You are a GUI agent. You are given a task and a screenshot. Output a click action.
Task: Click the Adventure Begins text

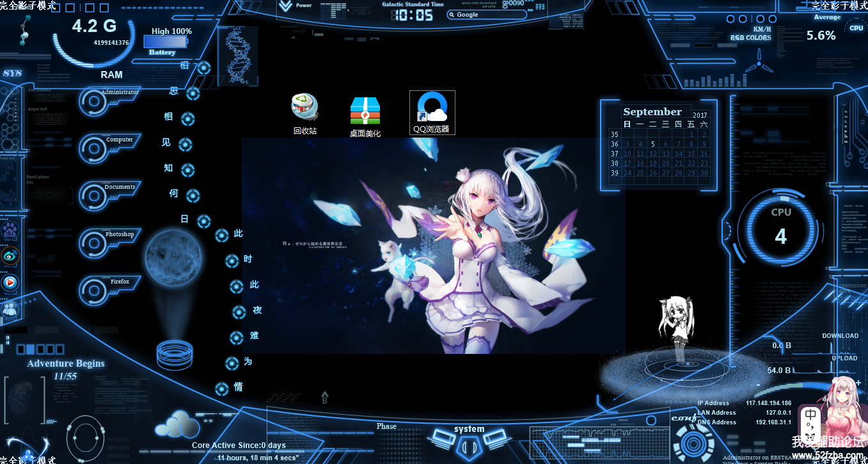click(x=66, y=364)
